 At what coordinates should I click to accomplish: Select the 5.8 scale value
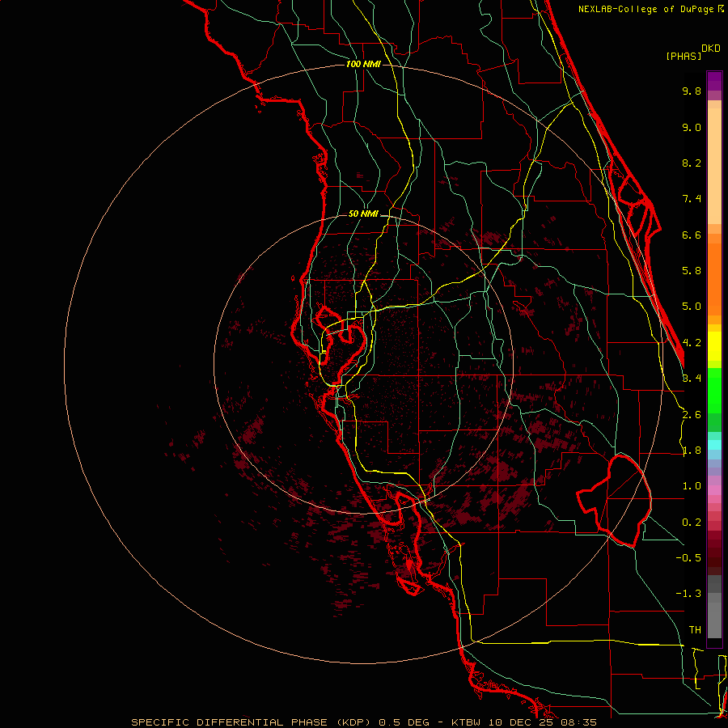pos(692,271)
